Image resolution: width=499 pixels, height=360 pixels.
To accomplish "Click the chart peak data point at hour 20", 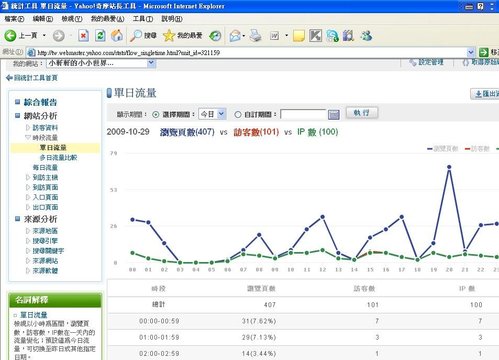I will click(x=449, y=167).
